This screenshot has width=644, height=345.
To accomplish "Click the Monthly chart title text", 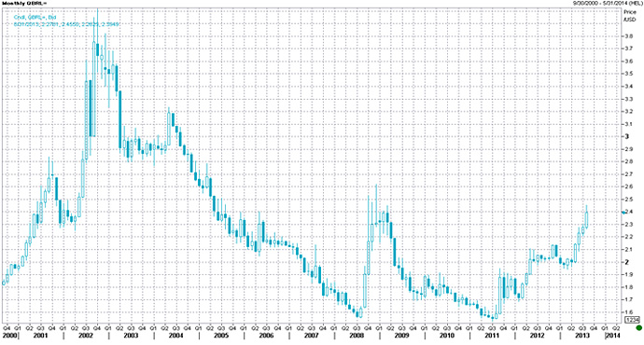I will 24,3.
